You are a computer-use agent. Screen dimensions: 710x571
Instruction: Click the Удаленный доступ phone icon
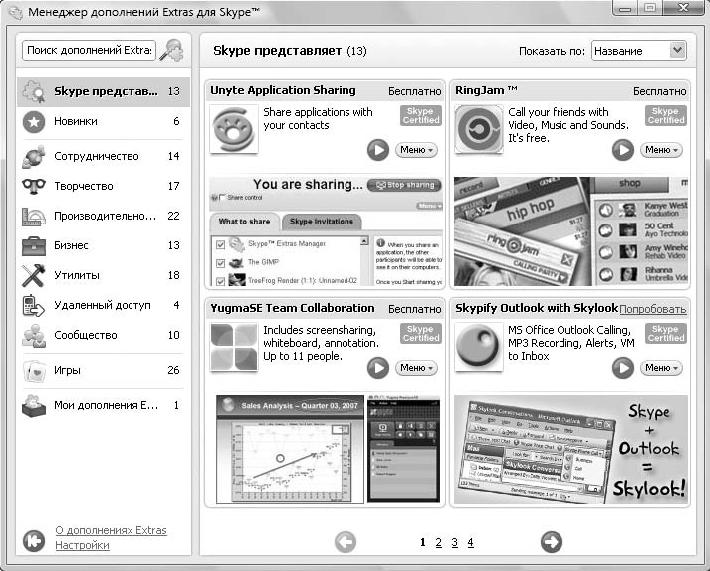[34, 306]
